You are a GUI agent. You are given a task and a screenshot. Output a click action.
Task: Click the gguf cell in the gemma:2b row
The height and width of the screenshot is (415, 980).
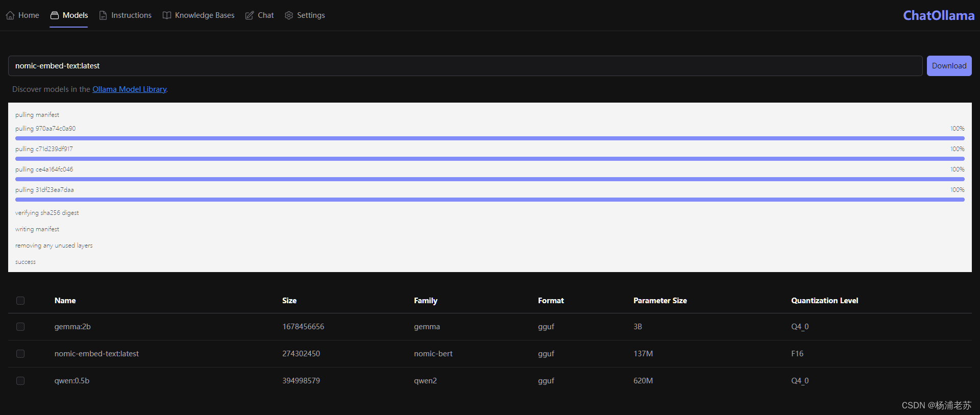pyautogui.click(x=546, y=327)
